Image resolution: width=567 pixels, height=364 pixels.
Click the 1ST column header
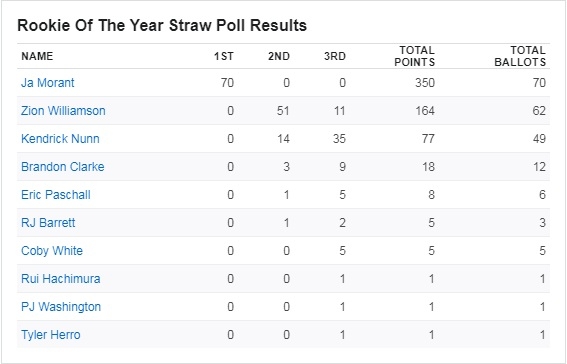[x=223, y=56]
